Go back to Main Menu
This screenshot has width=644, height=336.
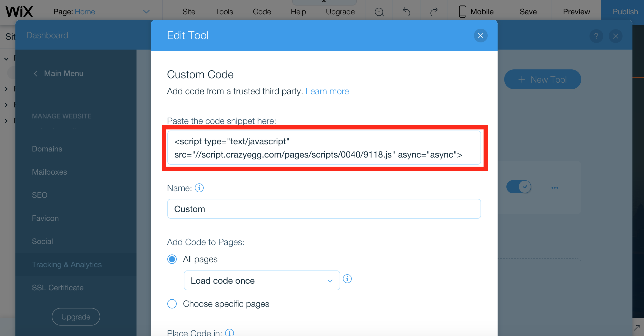(64, 73)
